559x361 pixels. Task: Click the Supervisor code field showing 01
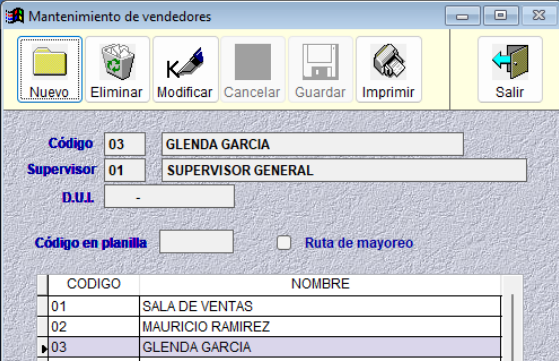pos(125,170)
